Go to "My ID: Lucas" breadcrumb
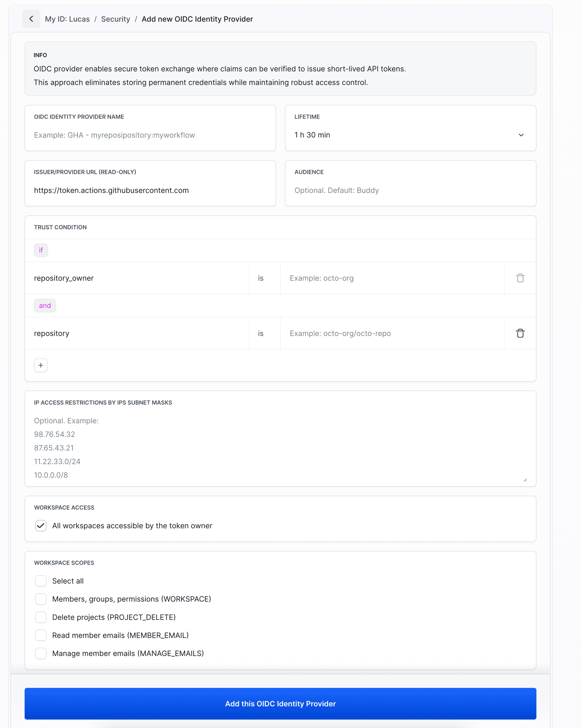Screen dimensions: 581x728 point(67,19)
